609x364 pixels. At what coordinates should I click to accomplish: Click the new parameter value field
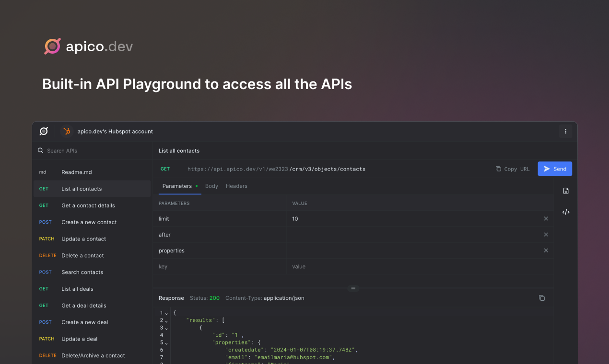(x=420, y=266)
